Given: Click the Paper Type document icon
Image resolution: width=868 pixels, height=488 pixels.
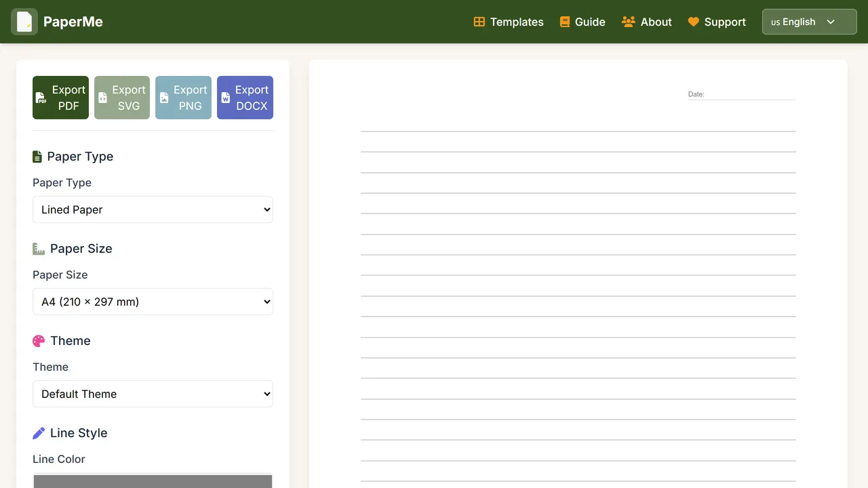Looking at the screenshot, I should point(37,157).
